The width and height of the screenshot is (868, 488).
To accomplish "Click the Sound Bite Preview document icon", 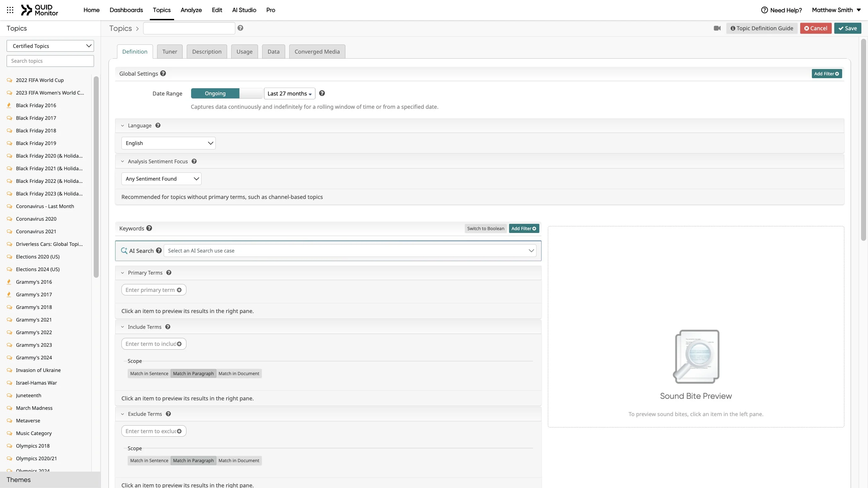I will 696,356.
